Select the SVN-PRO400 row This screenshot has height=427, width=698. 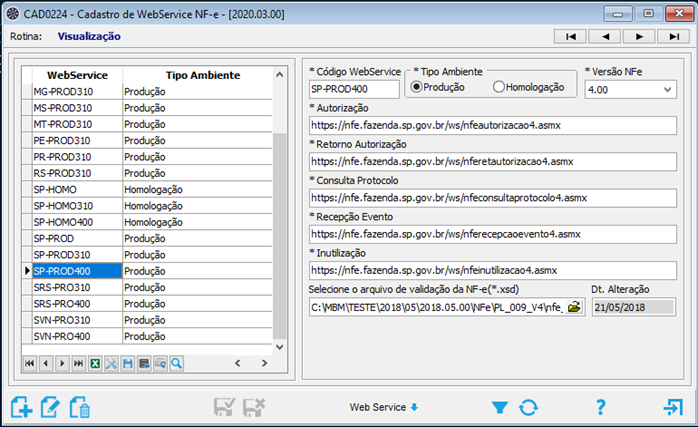click(147, 337)
